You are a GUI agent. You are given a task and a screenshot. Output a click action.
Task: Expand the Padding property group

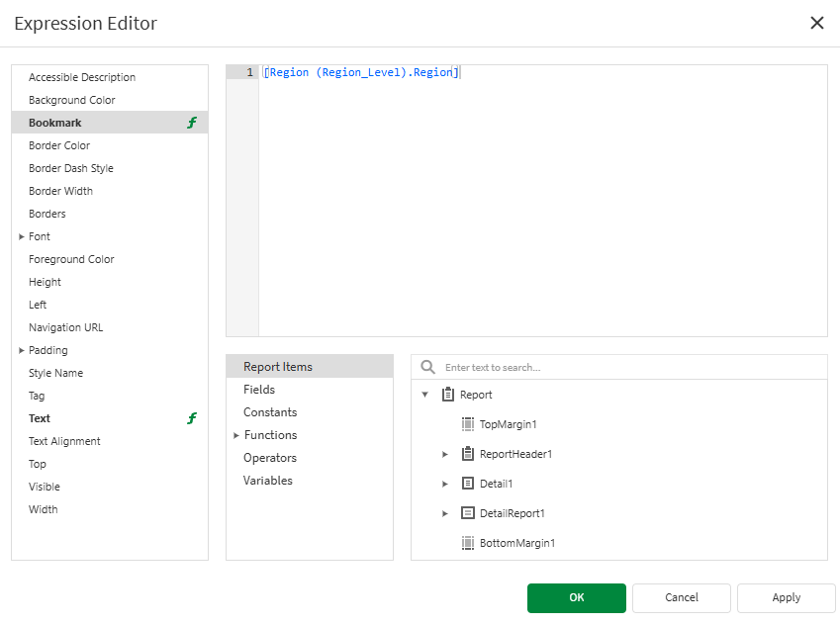tap(22, 349)
